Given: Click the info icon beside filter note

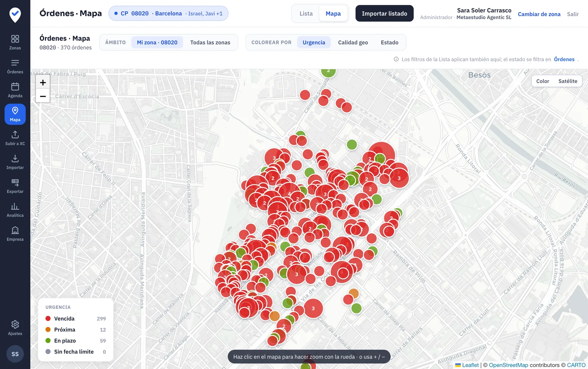Looking at the screenshot, I should [x=396, y=59].
